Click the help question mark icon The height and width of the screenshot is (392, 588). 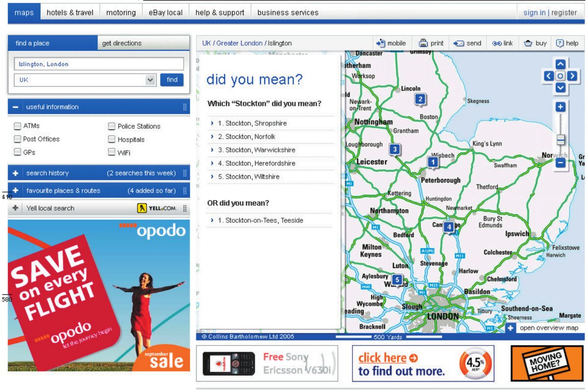(x=560, y=43)
